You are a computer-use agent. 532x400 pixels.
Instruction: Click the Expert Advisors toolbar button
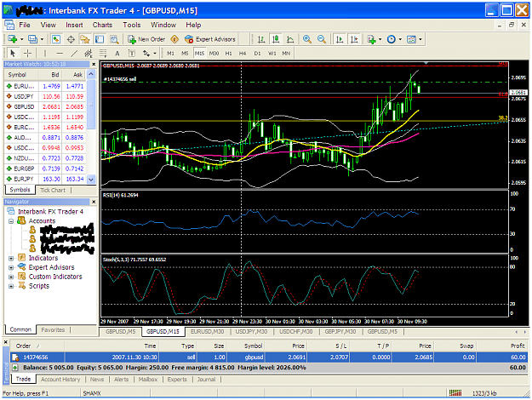210,39
